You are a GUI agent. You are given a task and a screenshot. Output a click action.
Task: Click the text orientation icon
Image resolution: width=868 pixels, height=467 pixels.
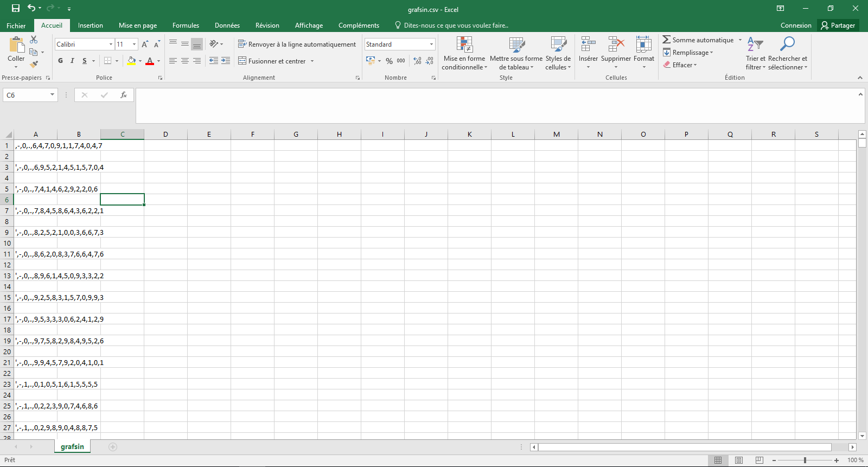point(214,44)
